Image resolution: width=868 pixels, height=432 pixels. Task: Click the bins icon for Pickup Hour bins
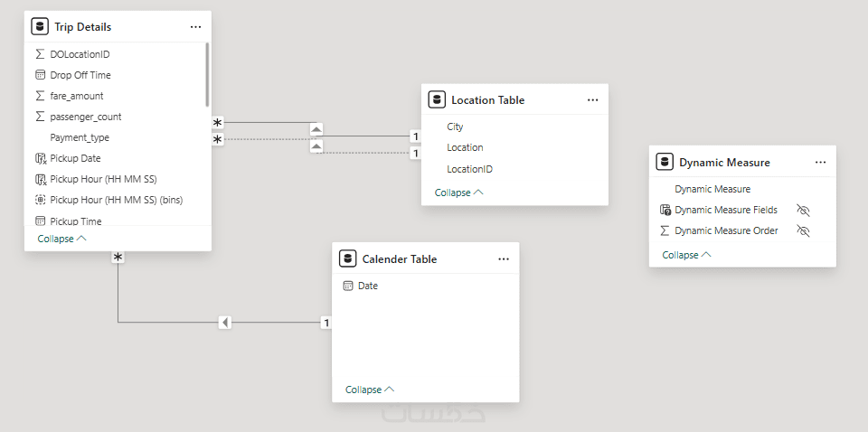(40, 200)
